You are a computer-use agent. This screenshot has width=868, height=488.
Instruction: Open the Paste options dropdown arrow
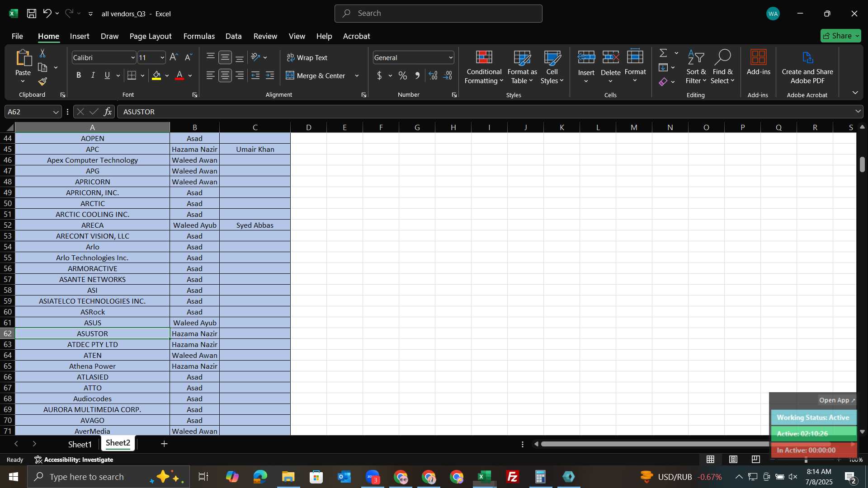pos(23,81)
